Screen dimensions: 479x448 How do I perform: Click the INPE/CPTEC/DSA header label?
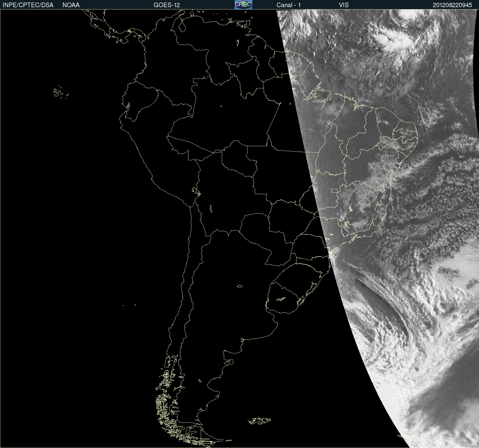pyautogui.click(x=28, y=5)
